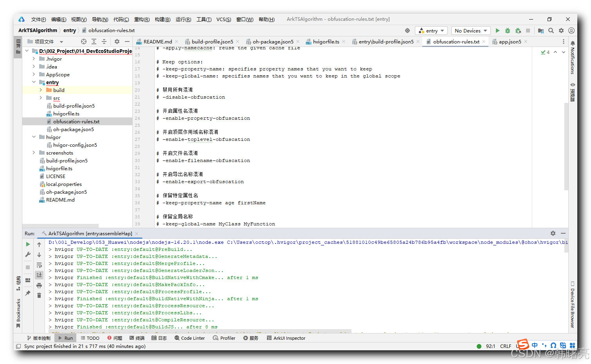Open project panel options gear

coord(117,41)
